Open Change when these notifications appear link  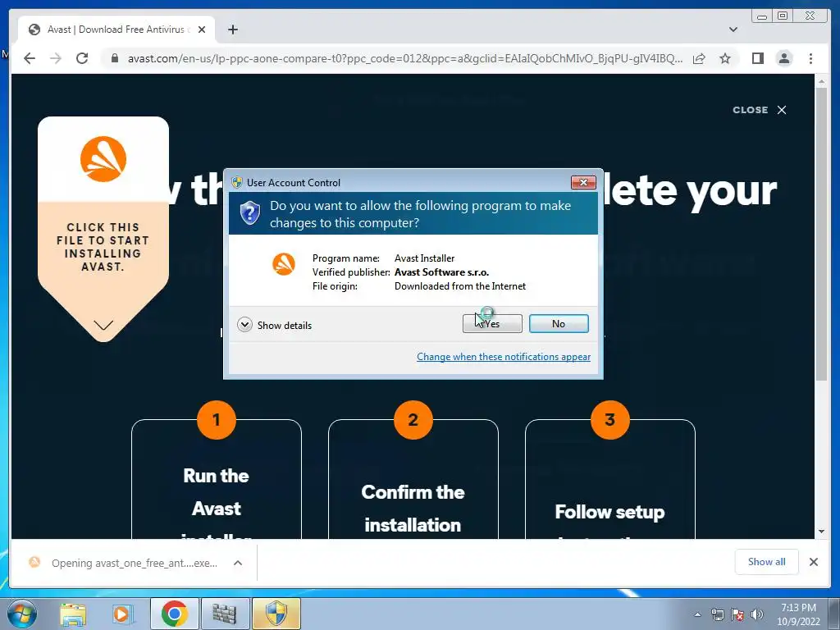(504, 357)
